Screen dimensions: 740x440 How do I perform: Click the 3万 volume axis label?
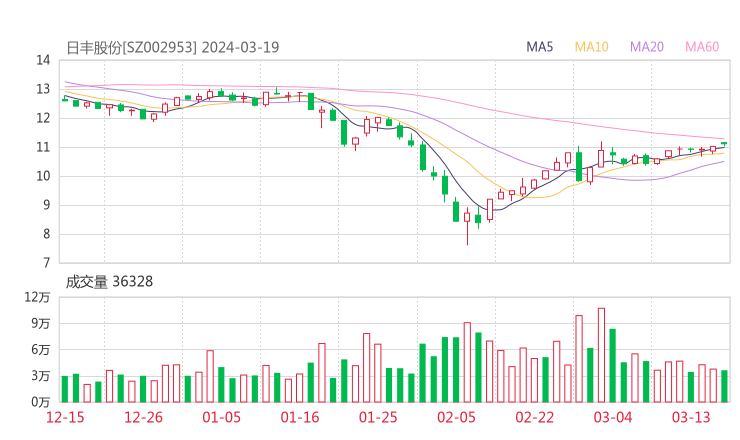[41, 376]
